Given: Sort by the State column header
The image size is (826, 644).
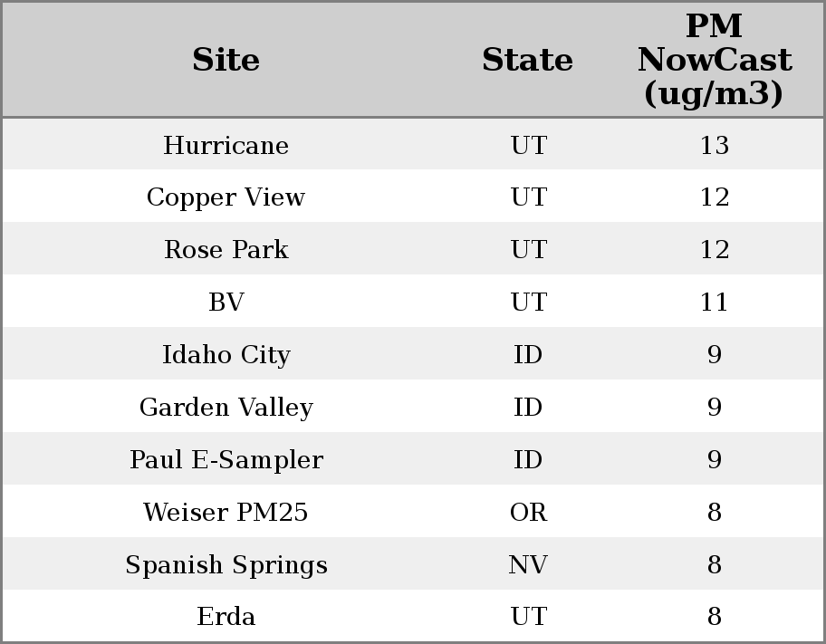Looking at the screenshot, I should click(527, 60).
